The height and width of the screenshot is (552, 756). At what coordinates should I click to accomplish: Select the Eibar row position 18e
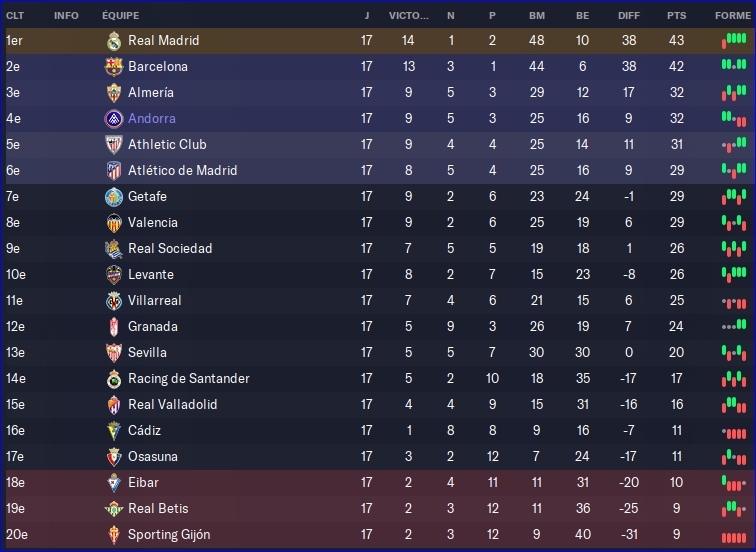pos(14,483)
